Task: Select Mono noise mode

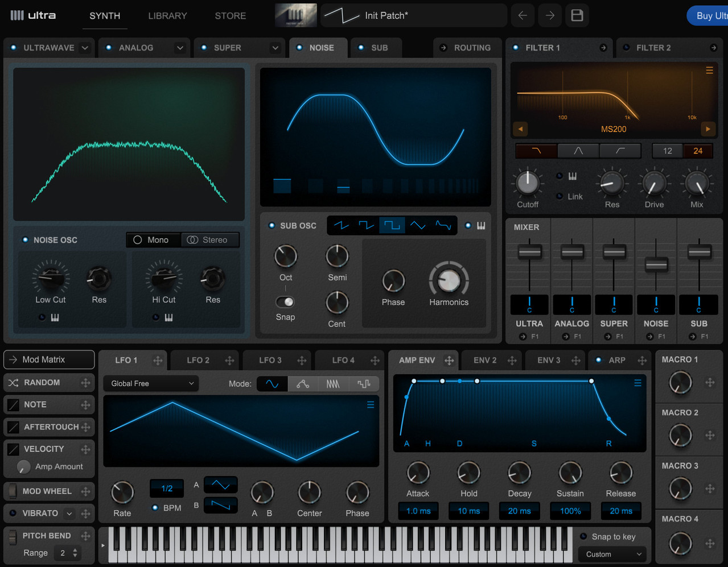Action: 153,240
